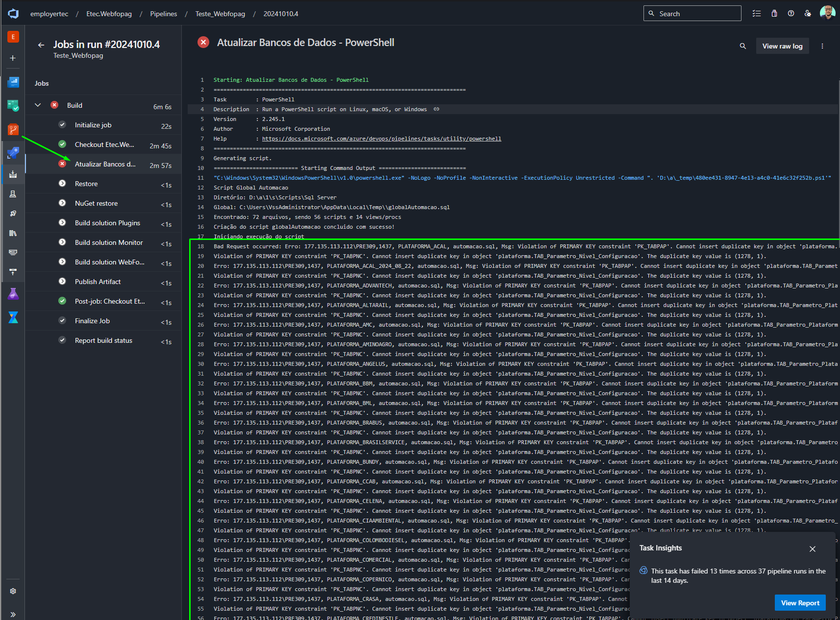Screen dimensions: 840x620
Task: Copy link icon on log line 4
Action: point(436,109)
